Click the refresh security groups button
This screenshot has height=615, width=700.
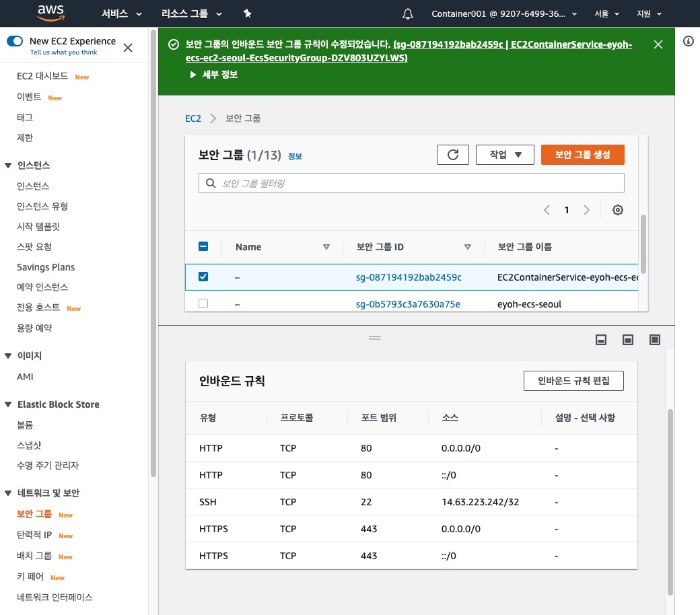(453, 155)
